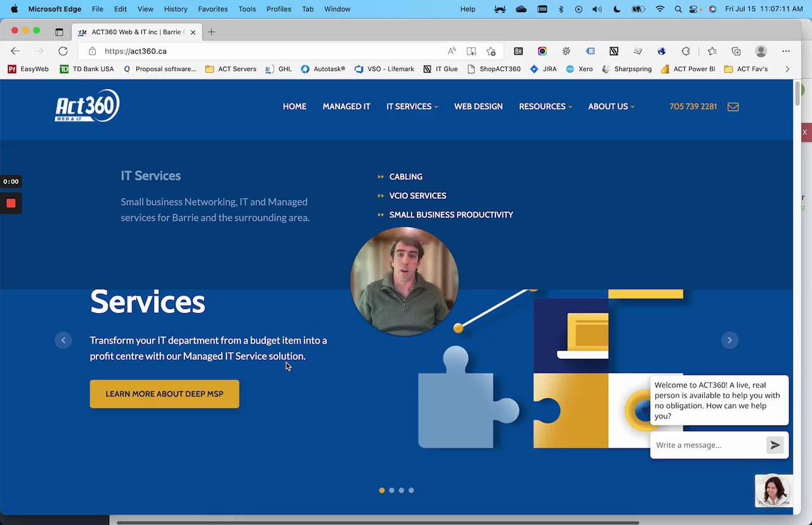Open Edge Settings and more menu
The width and height of the screenshot is (812, 525).
[786, 51]
